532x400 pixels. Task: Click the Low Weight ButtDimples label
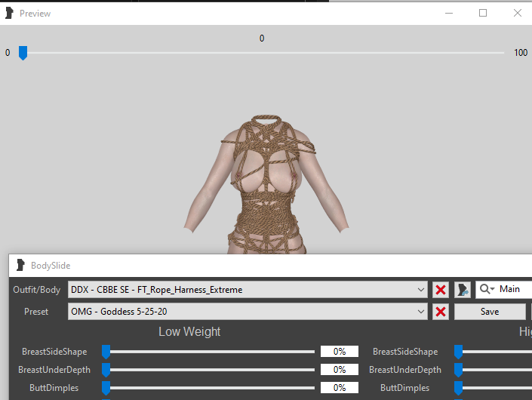[x=54, y=388]
